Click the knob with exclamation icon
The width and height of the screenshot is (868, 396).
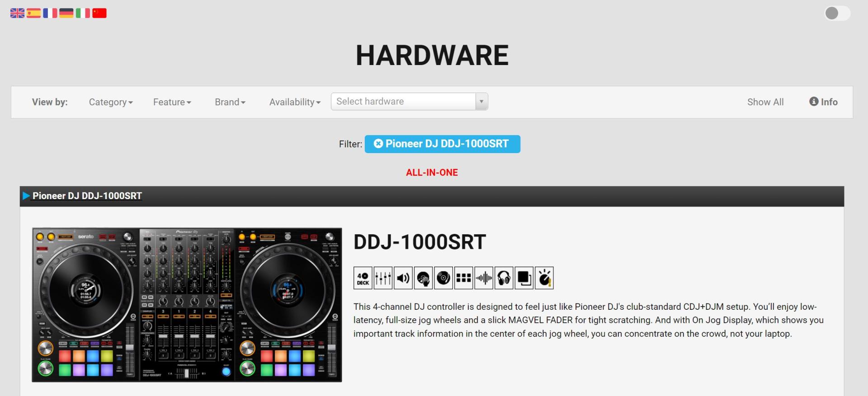pos(544,278)
